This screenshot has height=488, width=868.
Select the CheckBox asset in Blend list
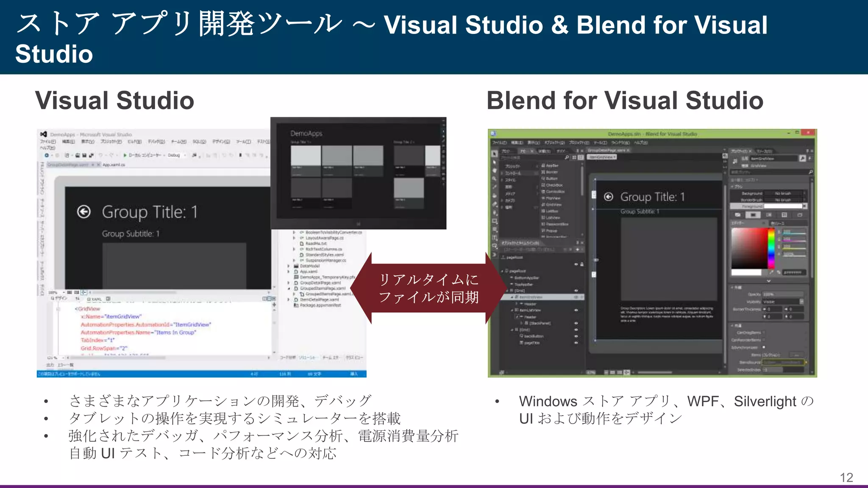552,185
